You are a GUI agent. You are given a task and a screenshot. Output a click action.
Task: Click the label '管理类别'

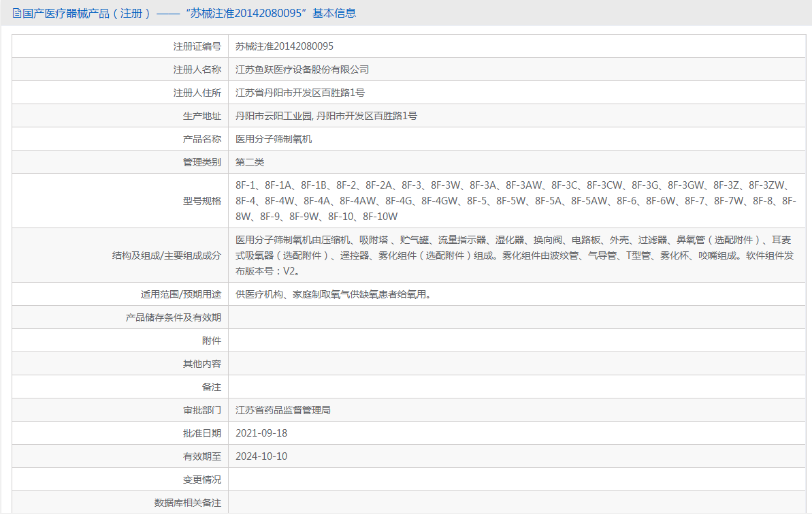tap(202, 162)
